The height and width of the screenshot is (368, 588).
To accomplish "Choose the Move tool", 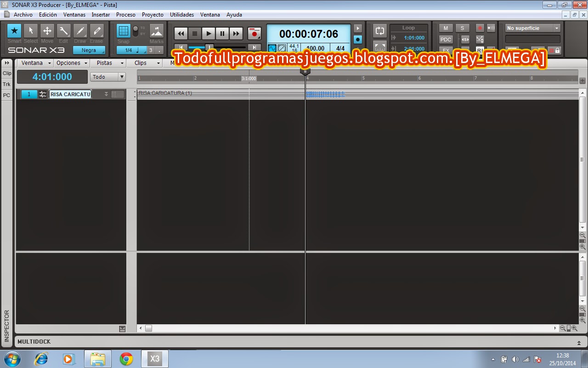I will coord(47,31).
